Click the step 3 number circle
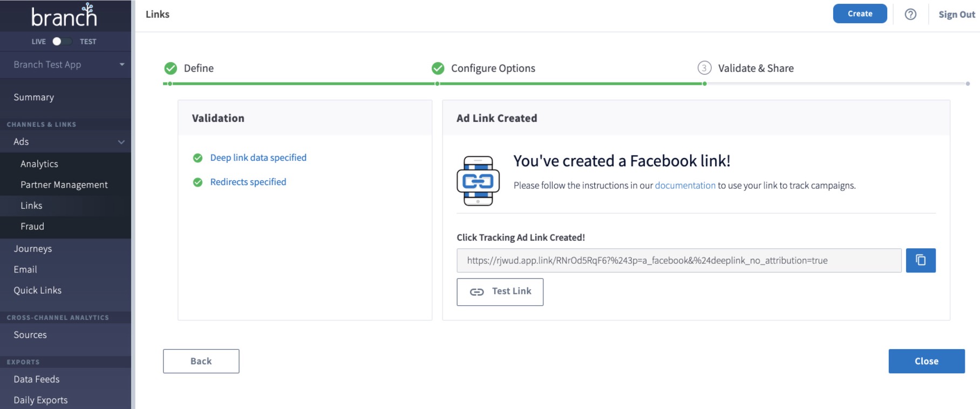Image resolution: width=980 pixels, height=409 pixels. [x=704, y=68]
